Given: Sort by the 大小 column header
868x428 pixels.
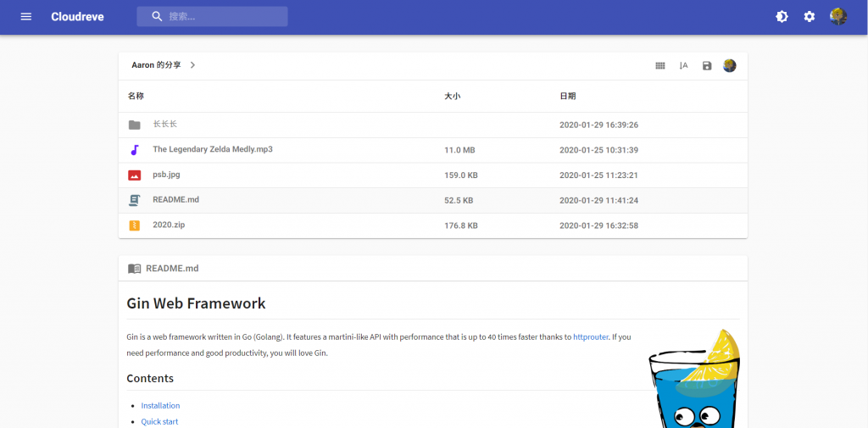Looking at the screenshot, I should point(453,97).
